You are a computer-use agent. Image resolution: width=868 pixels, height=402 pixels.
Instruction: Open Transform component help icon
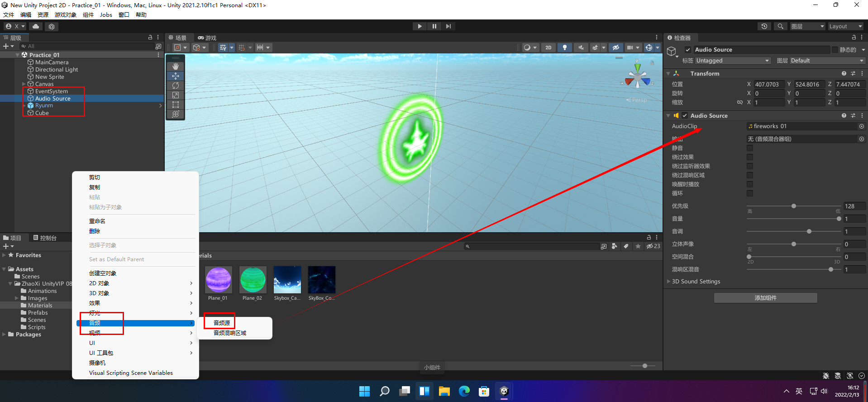[x=844, y=73]
